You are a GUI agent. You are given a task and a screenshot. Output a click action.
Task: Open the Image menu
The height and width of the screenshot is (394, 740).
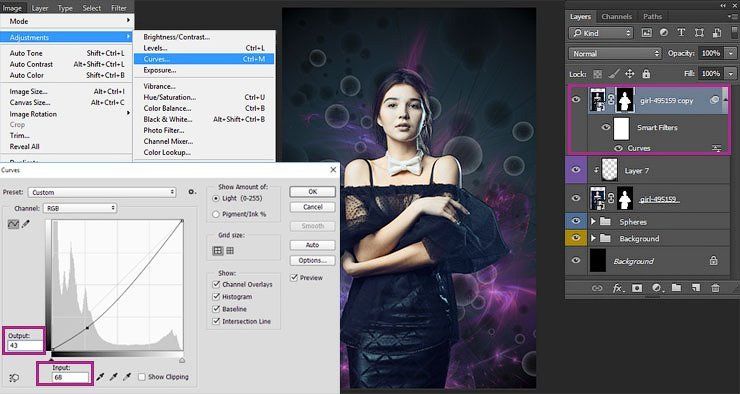pos(12,8)
